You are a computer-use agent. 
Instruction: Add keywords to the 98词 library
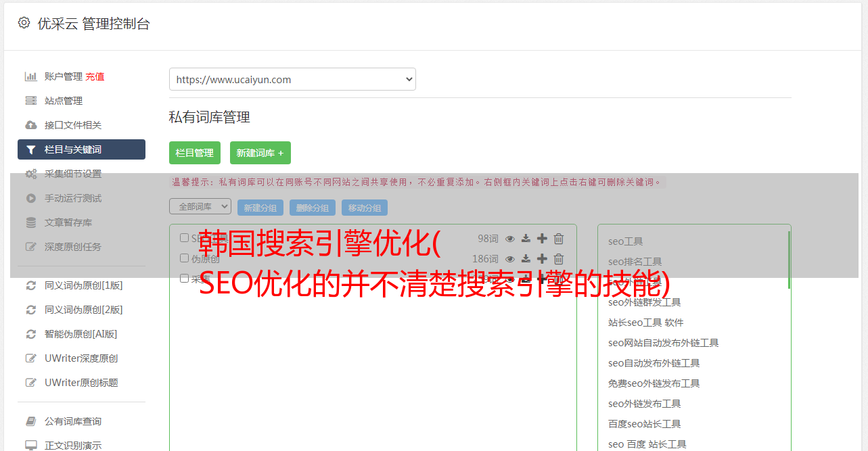point(542,239)
